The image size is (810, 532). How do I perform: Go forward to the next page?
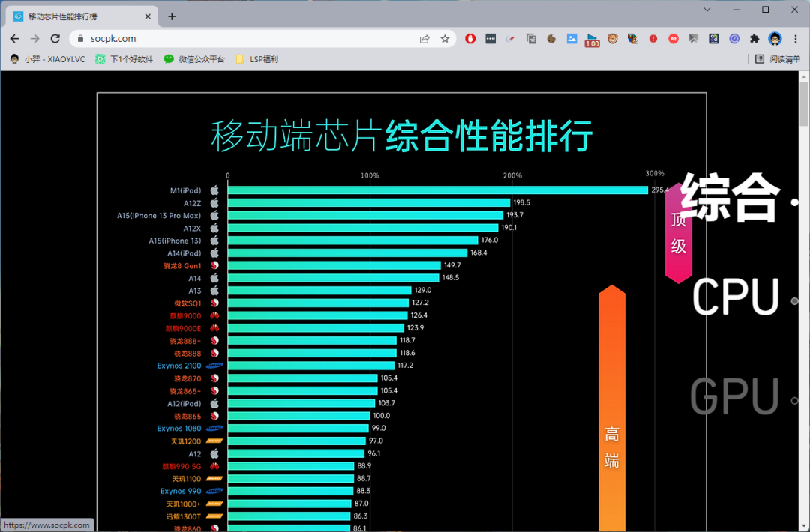(34, 39)
